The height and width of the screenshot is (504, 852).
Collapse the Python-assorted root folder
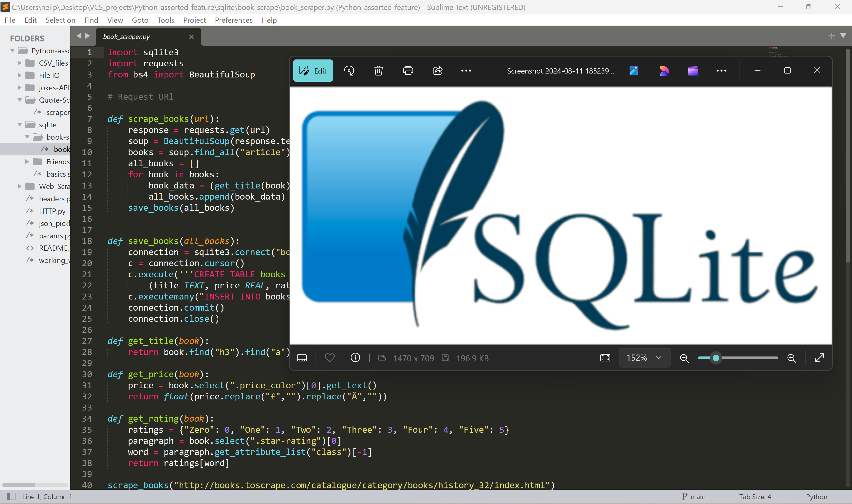pos(12,51)
